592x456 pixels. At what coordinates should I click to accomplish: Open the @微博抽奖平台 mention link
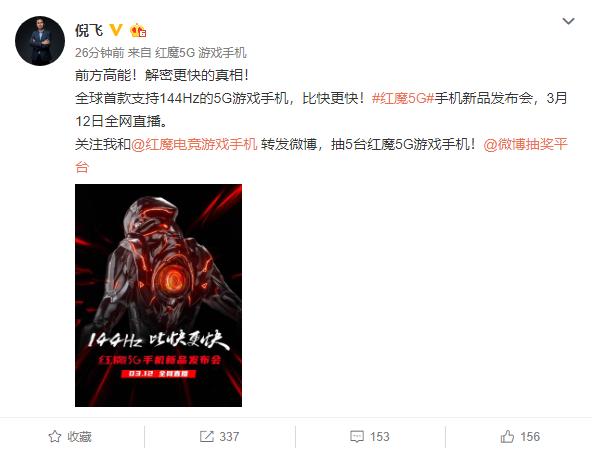click(x=526, y=144)
